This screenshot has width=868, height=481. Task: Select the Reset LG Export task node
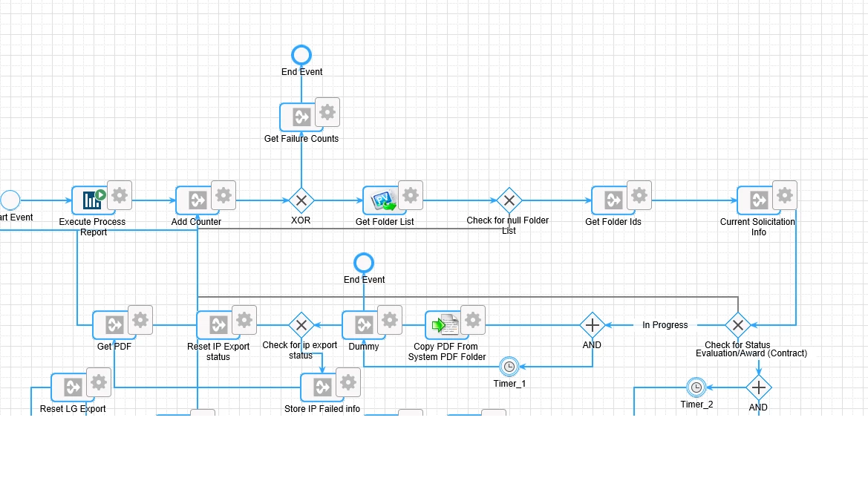coord(73,387)
